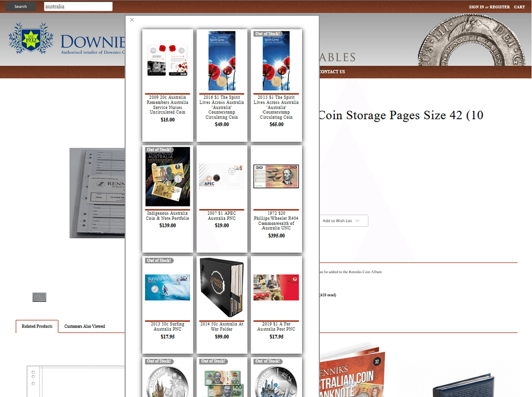Select the 2007 $1 APEC Australia PNC image
532x397 pixels.
click(x=222, y=177)
